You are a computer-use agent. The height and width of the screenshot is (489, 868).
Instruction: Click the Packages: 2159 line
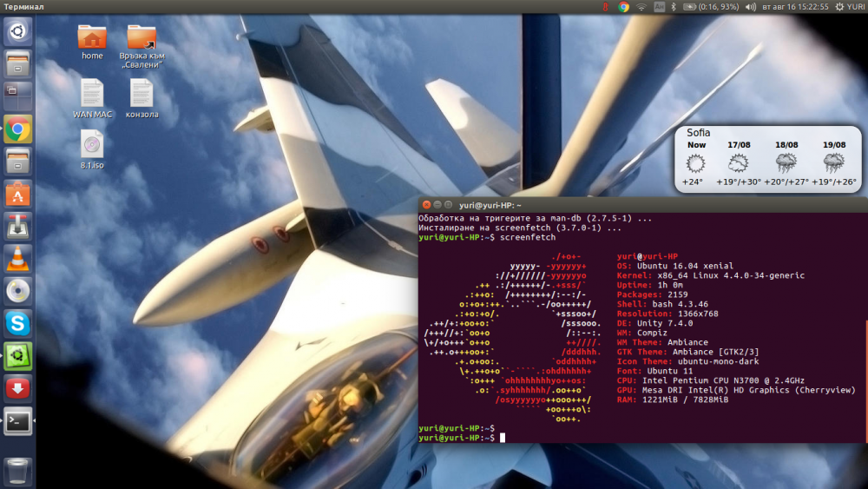(652, 295)
